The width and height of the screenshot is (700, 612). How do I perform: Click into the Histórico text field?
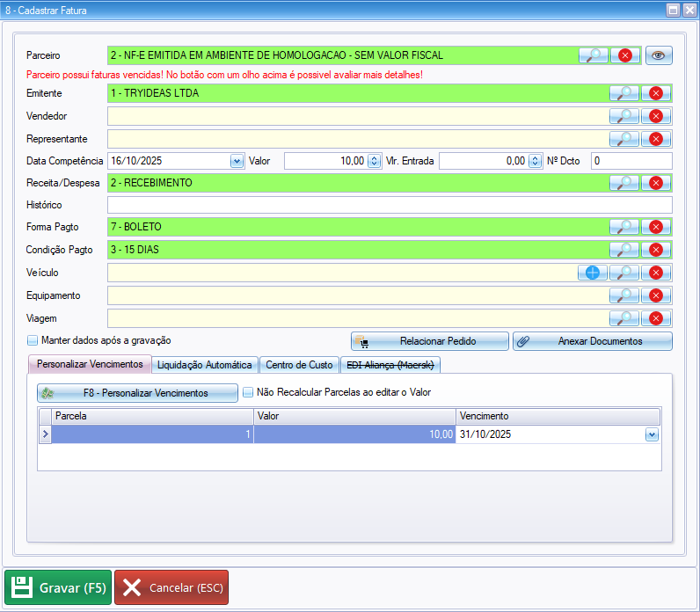[x=389, y=205]
